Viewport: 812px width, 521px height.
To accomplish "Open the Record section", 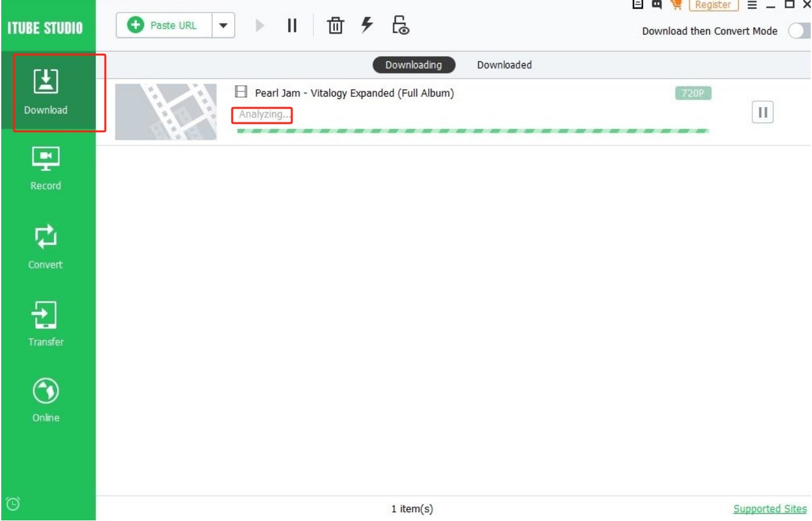I will point(46,168).
